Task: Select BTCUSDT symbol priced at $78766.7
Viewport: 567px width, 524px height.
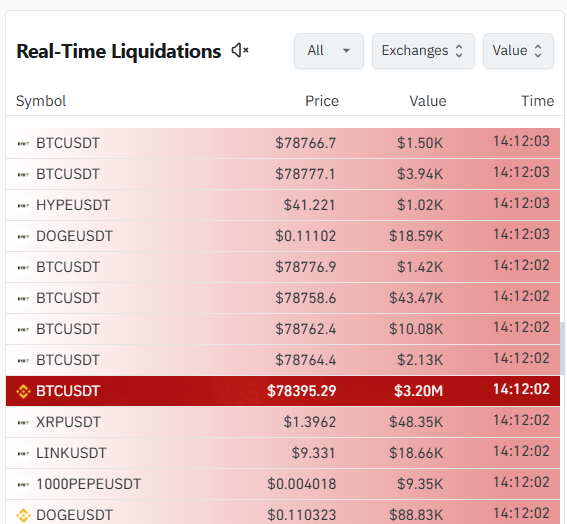Action: (68, 143)
